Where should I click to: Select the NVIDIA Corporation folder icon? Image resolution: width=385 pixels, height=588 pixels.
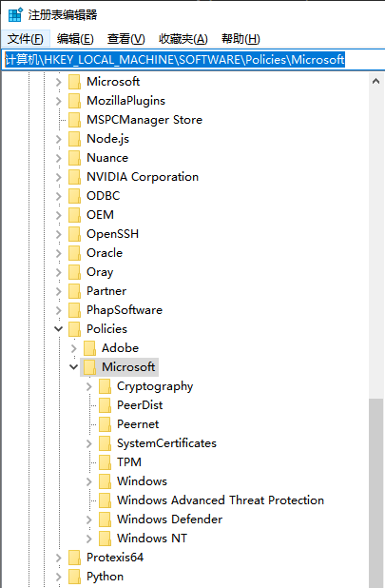coord(74,177)
